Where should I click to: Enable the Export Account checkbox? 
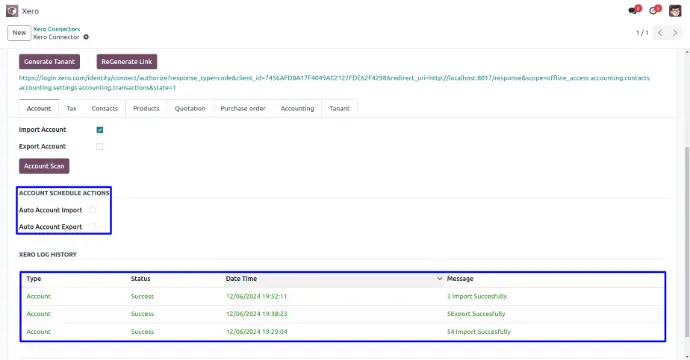100,147
